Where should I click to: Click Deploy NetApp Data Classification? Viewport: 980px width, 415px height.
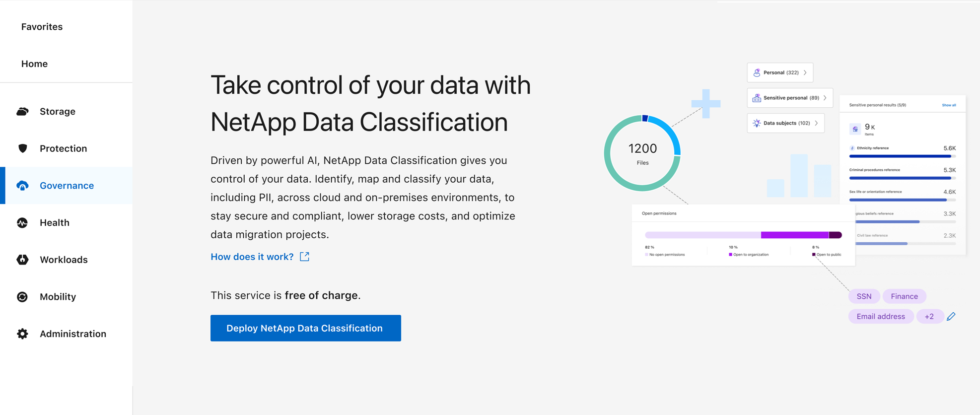[305, 328]
